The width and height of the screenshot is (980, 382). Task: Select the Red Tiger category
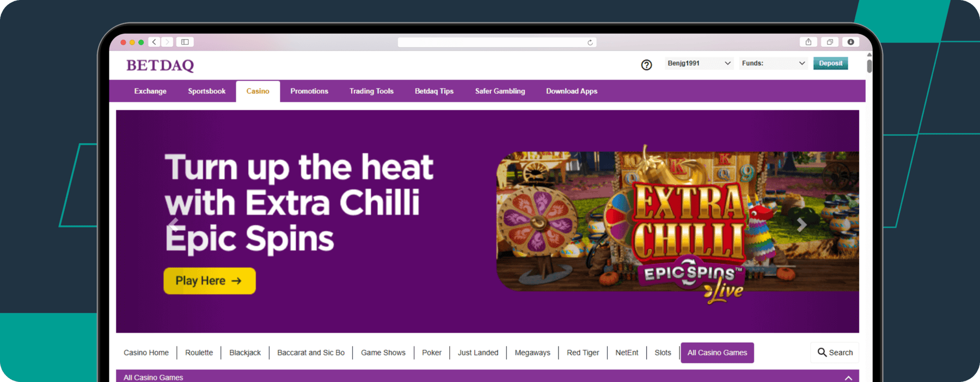[583, 353]
